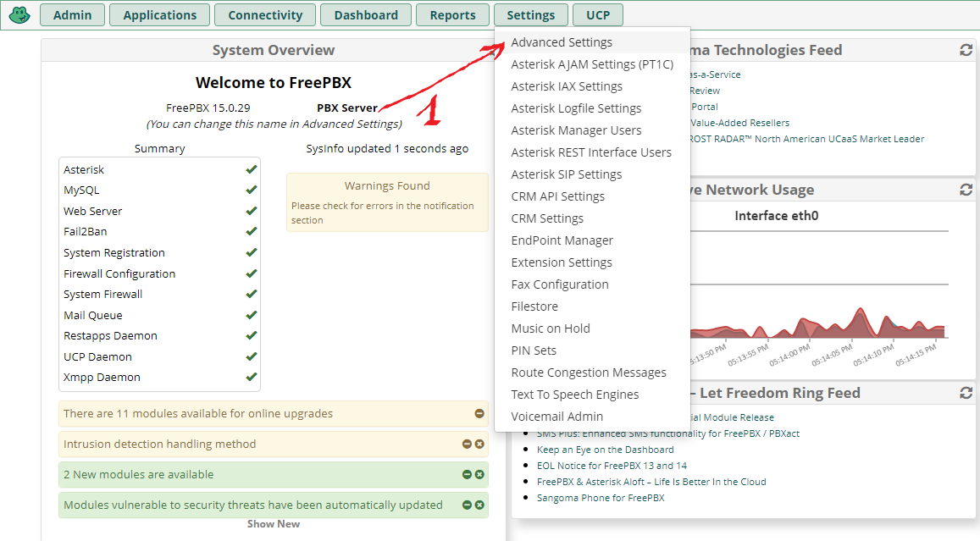Open Asterisk SIP Settings
Screen dimensions: 980x541
(592, 174)
